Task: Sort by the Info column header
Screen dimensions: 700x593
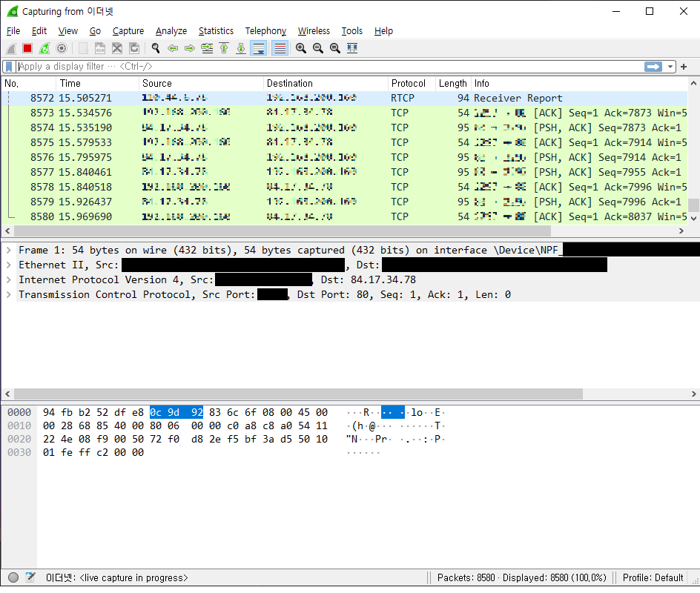Action: (580, 84)
